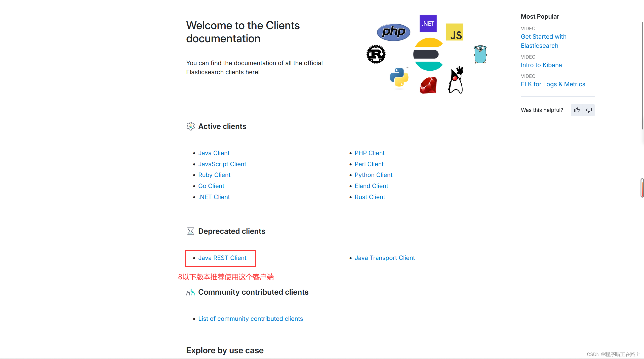The height and width of the screenshot is (359, 644).
Task: Open the Java Client link
Action: pyautogui.click(x=214, y=153)
